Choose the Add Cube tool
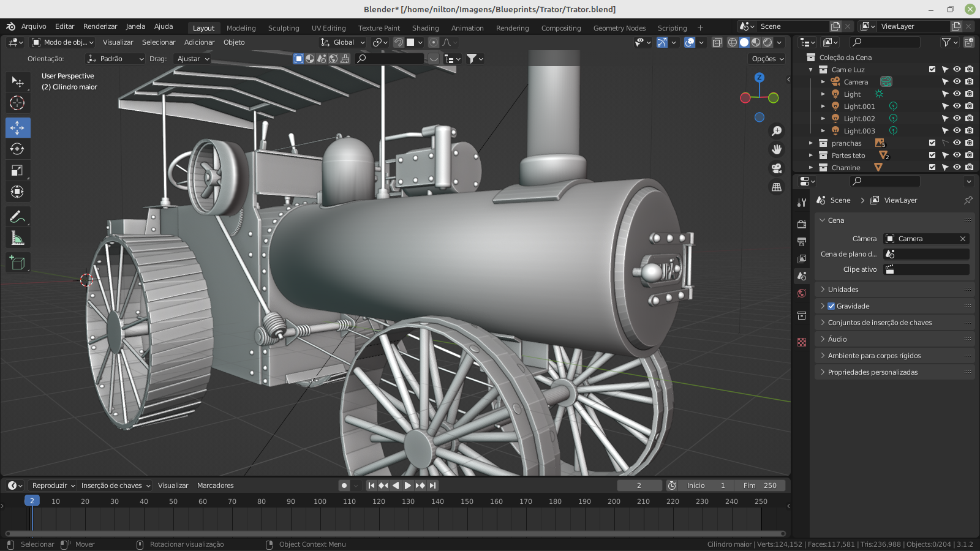The height and width of the screenshot is (551, 980). click(x=17, y=263)
